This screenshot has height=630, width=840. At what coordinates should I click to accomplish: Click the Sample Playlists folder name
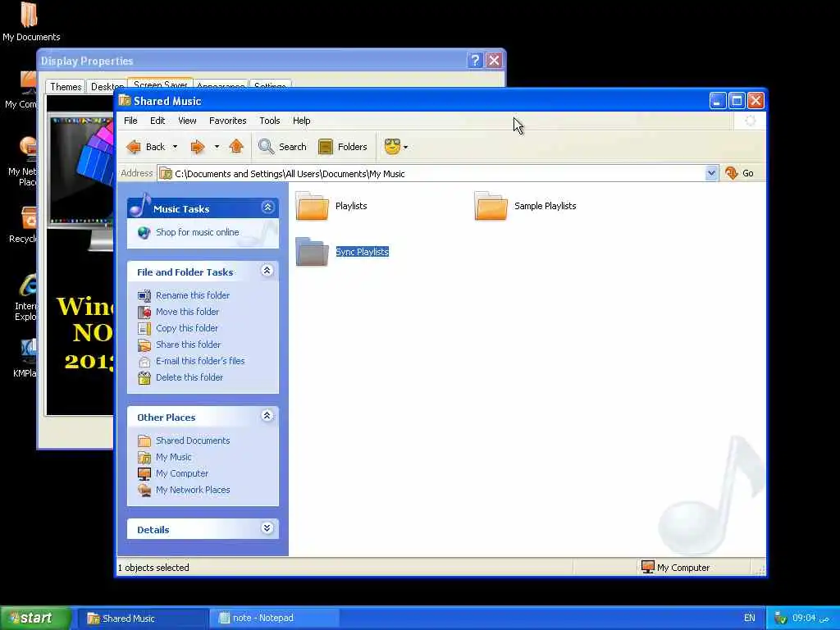tap(546, 206)
